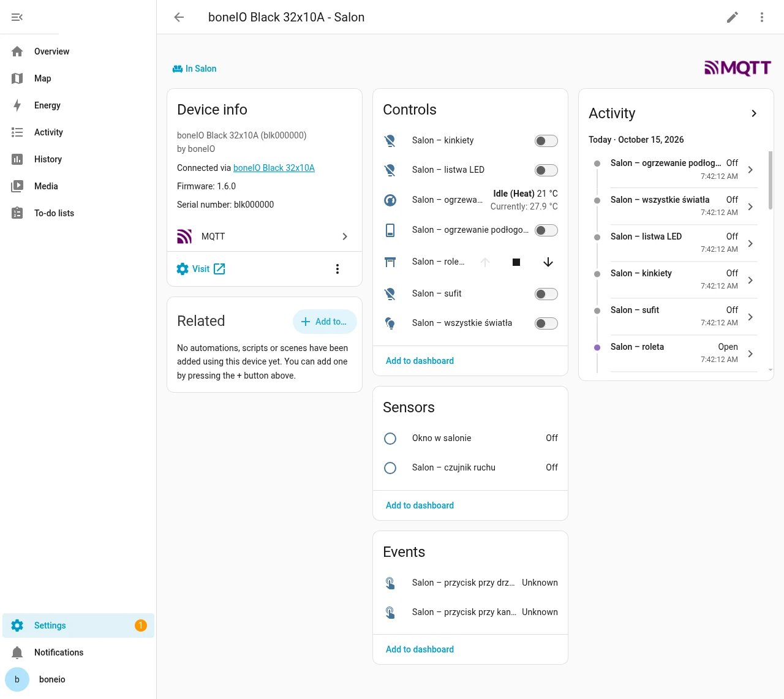Open the In Salon area link
The height and width of the screenshot is (699, 784).
coord(195,69)
